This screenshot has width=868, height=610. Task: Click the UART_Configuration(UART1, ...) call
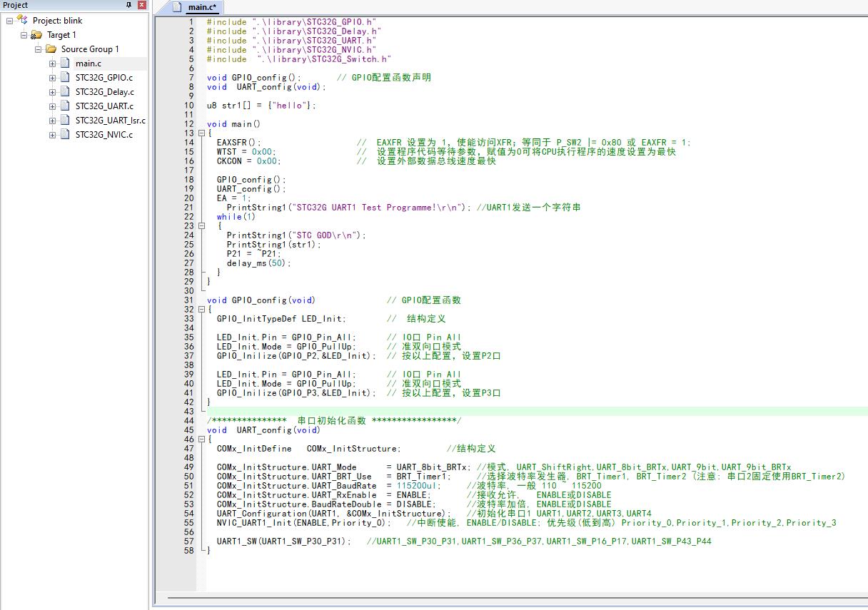[x=333, y=514]
